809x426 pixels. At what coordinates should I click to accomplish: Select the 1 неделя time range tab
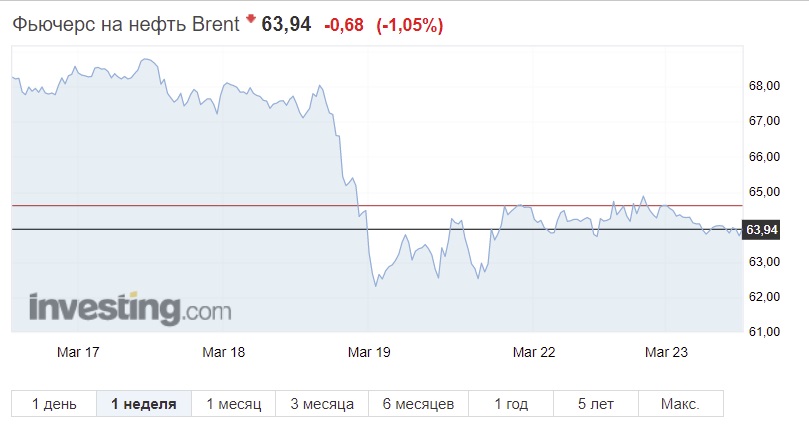[x=144, y=403]
